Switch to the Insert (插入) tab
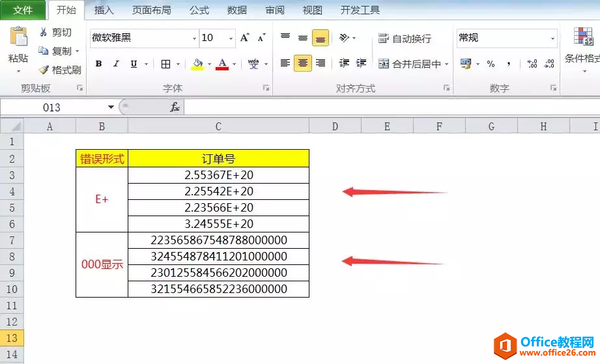 pyautogui.click(x=104, y=10)
